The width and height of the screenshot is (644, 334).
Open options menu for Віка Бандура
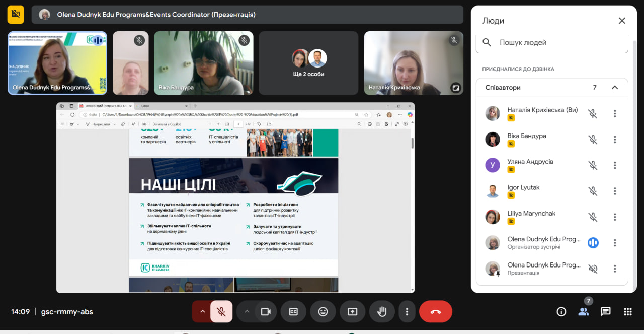(615, 140)
